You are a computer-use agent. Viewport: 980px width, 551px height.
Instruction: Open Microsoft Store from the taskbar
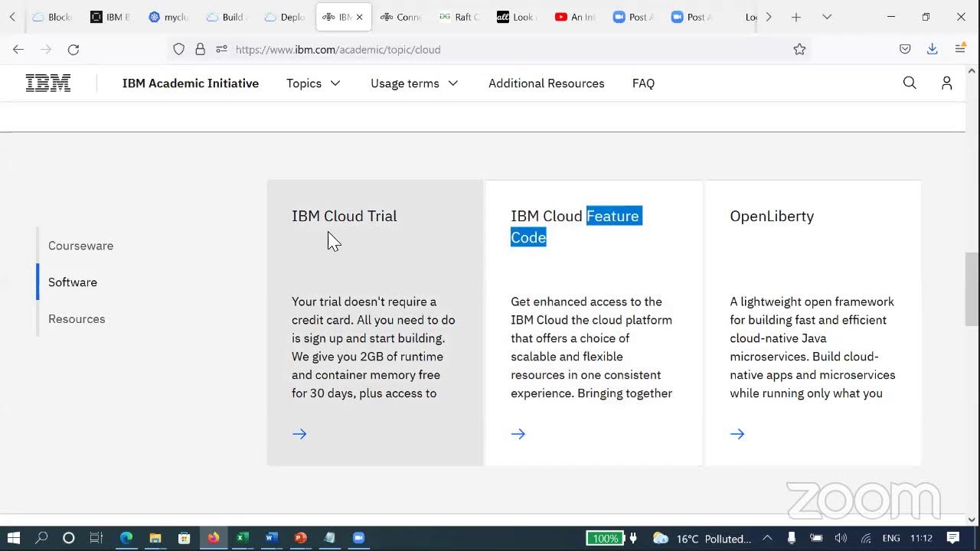pyautogui.click(x=185, y=538)
